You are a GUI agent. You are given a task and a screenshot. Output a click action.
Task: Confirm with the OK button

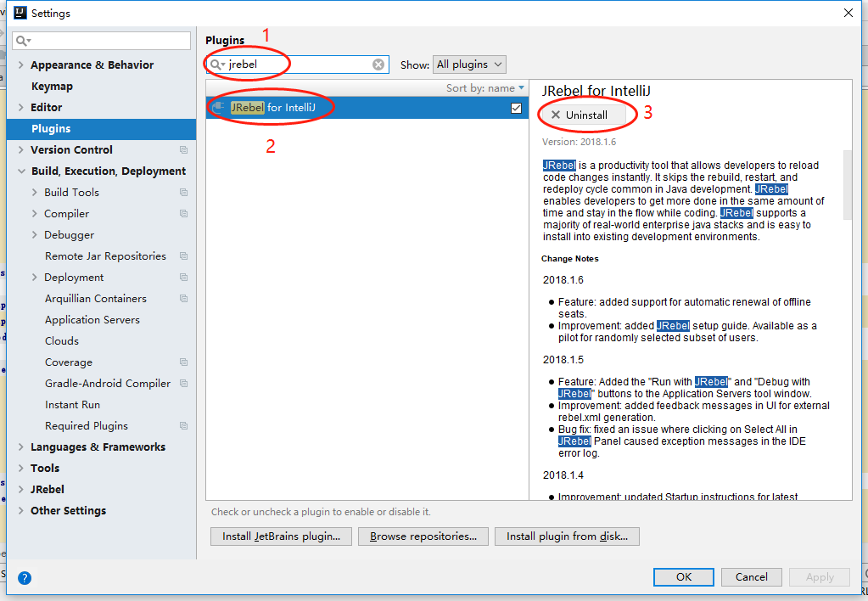pos(684,577)
